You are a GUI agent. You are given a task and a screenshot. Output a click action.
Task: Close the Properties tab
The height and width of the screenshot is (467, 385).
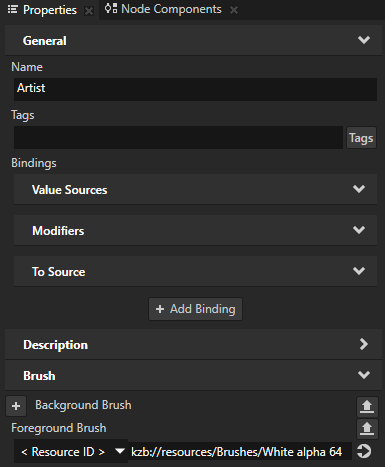click(x=89, y=11)
